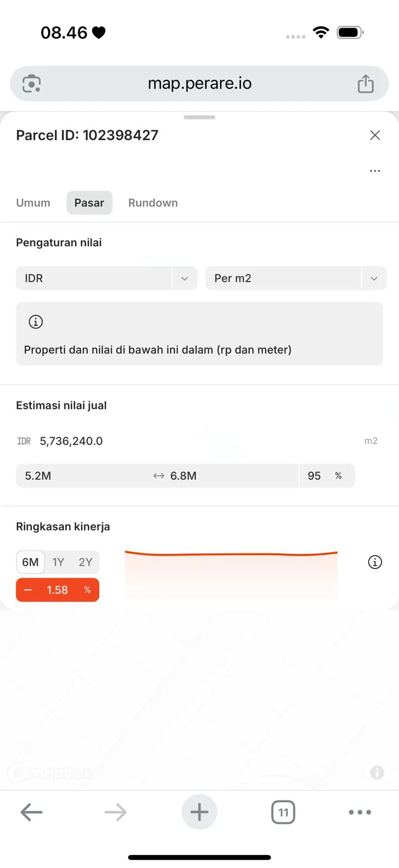Show open tabs using the 11 icon
Image resolution: width=399 pixels, height=868 pixels.
tap(283, 812)
